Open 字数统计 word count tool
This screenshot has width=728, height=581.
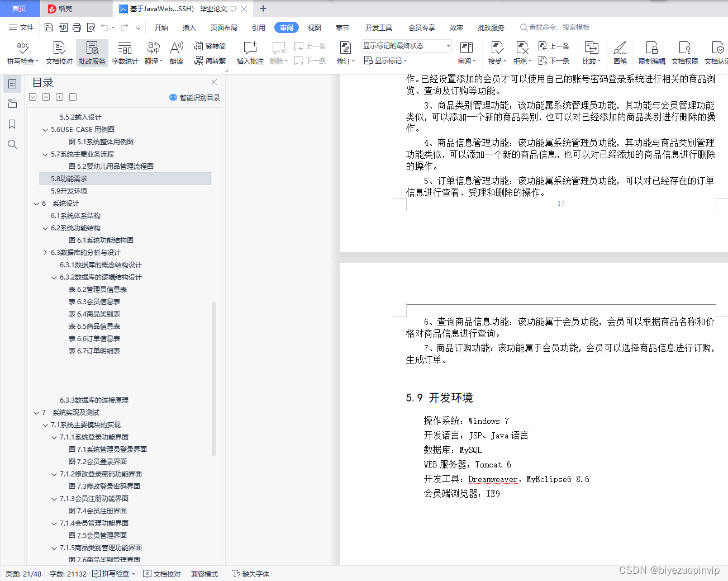[125, 53]
